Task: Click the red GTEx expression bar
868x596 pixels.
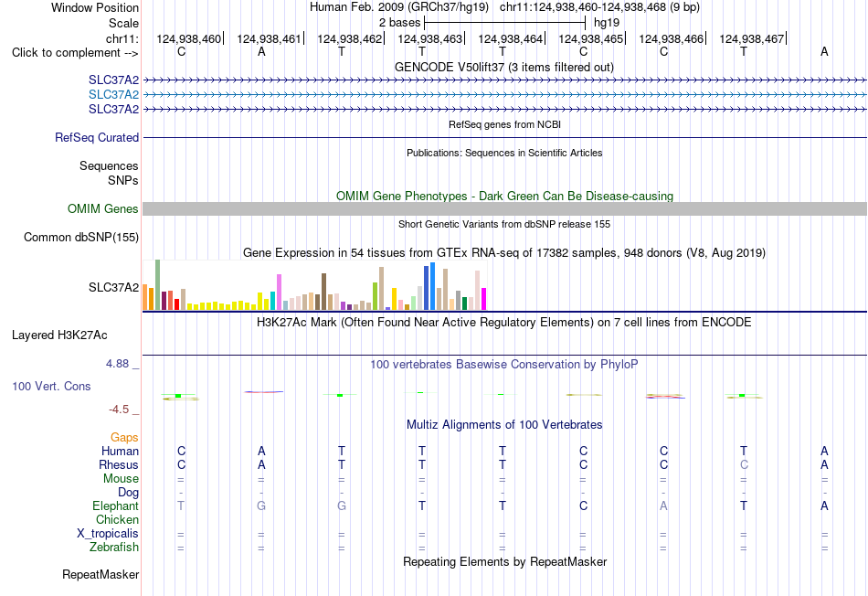Action: pyautogui.click(x=176, y=304)
